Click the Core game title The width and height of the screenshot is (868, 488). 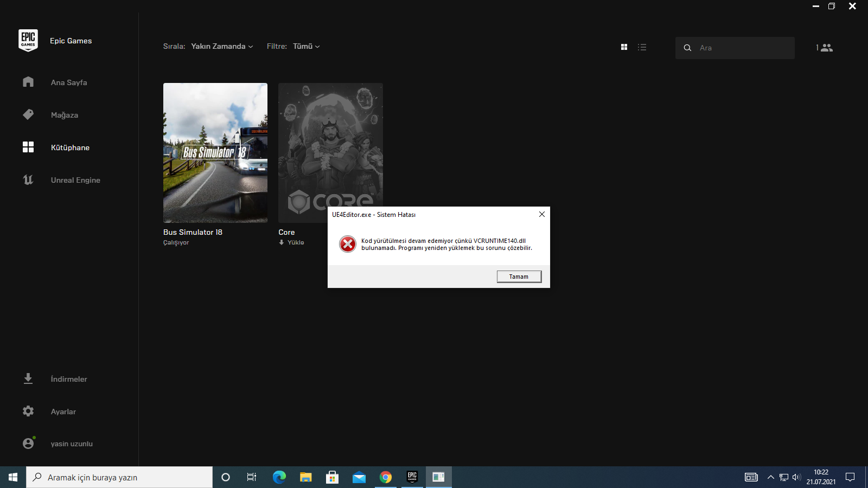[x=286, y=232]
